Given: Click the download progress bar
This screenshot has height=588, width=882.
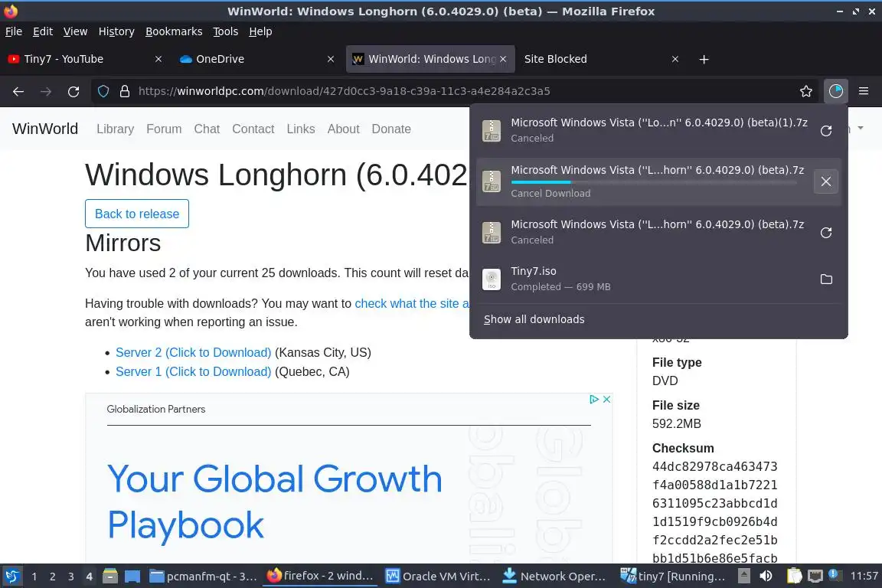Looking at the screenshot, I should (654, 181).
